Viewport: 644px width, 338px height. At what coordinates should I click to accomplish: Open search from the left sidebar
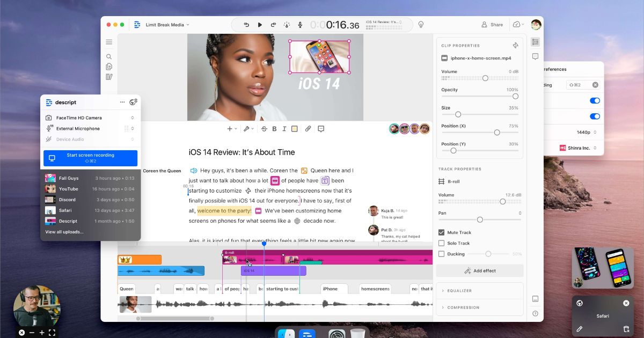tap(109, 56)
